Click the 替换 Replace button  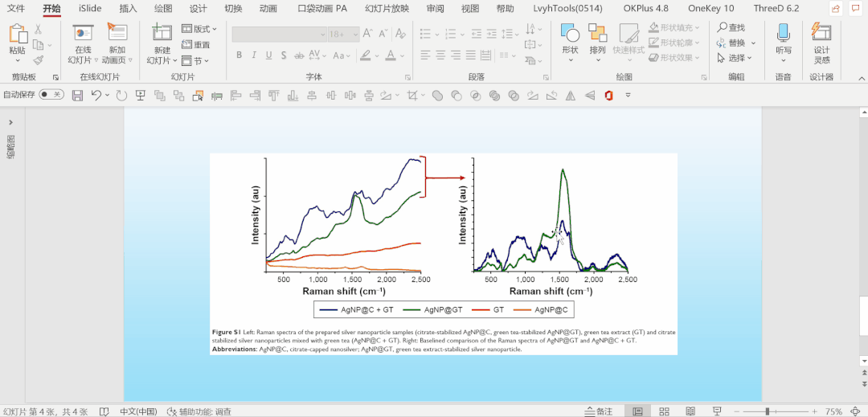(736, 42)
